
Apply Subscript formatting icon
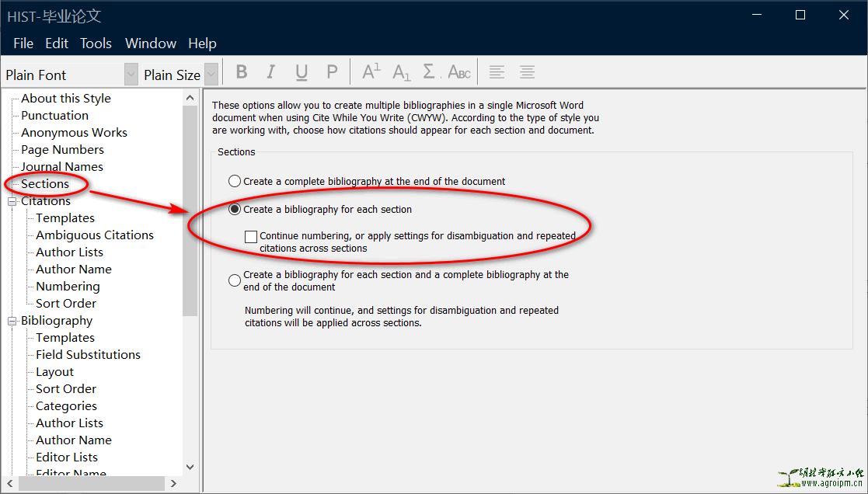(401, 72)
